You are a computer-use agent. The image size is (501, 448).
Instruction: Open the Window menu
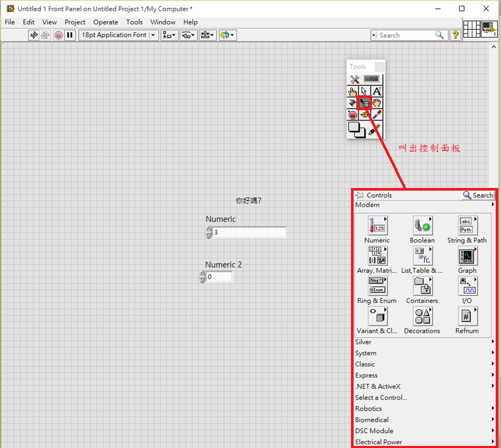coord(163,22)
